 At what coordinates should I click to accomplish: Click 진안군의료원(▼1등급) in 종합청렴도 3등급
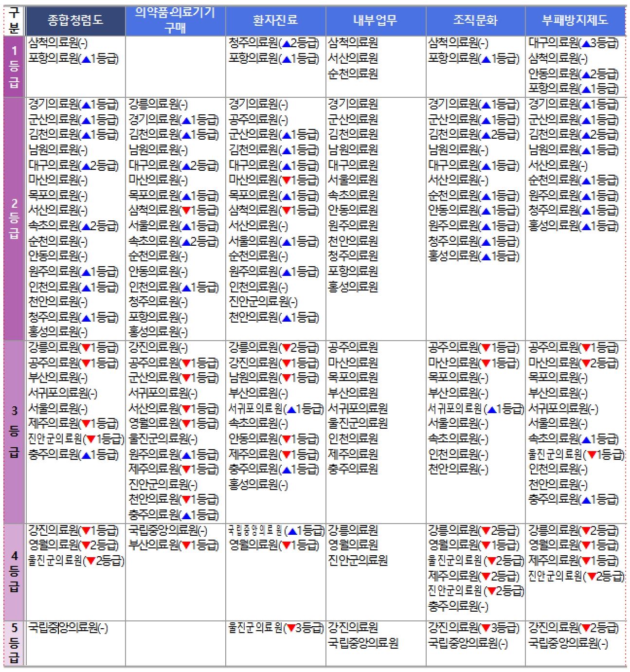[76, 439]
